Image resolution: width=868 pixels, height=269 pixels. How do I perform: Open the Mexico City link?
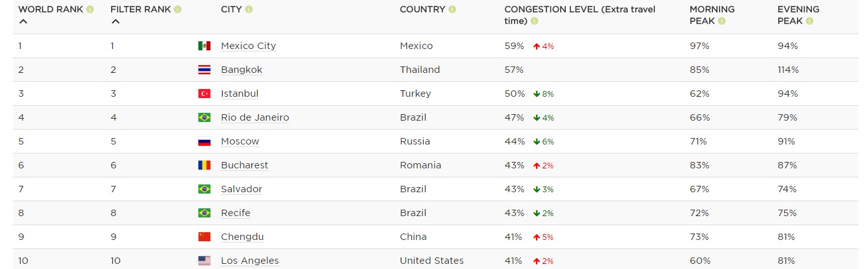pos(248,46)
